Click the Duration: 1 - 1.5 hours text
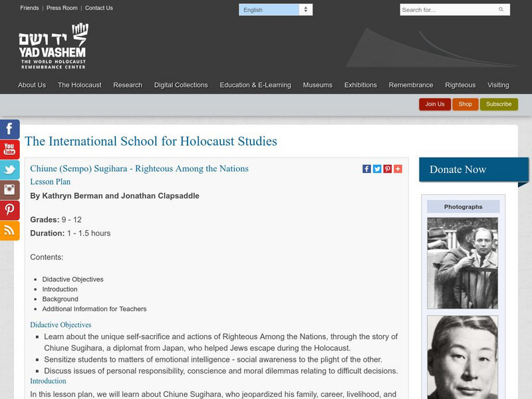Viewport: 532px width, 399px height. pyautogui.click(x=70, y=233)
